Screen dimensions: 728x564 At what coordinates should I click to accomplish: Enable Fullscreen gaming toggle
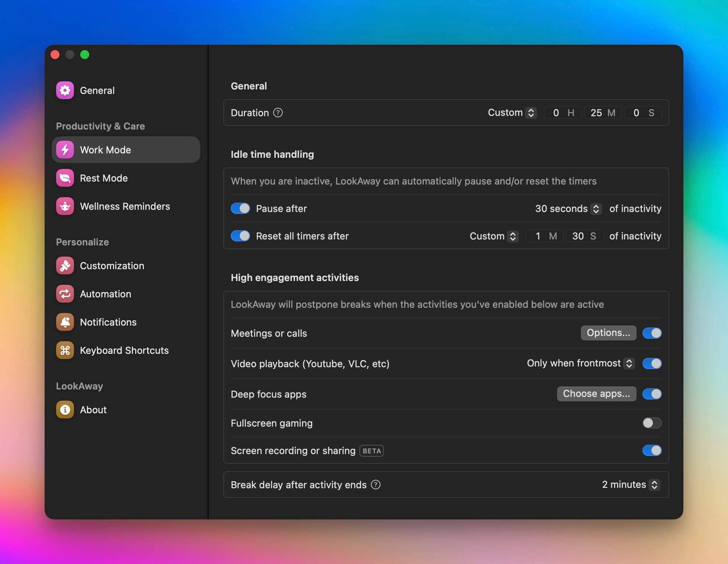pos(652,423)
